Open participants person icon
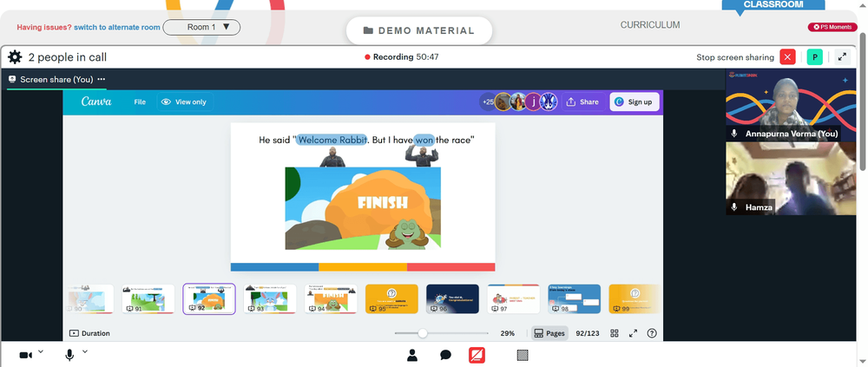Image resolution: width=868 pixels, height=367 pixels. [411, 355]
